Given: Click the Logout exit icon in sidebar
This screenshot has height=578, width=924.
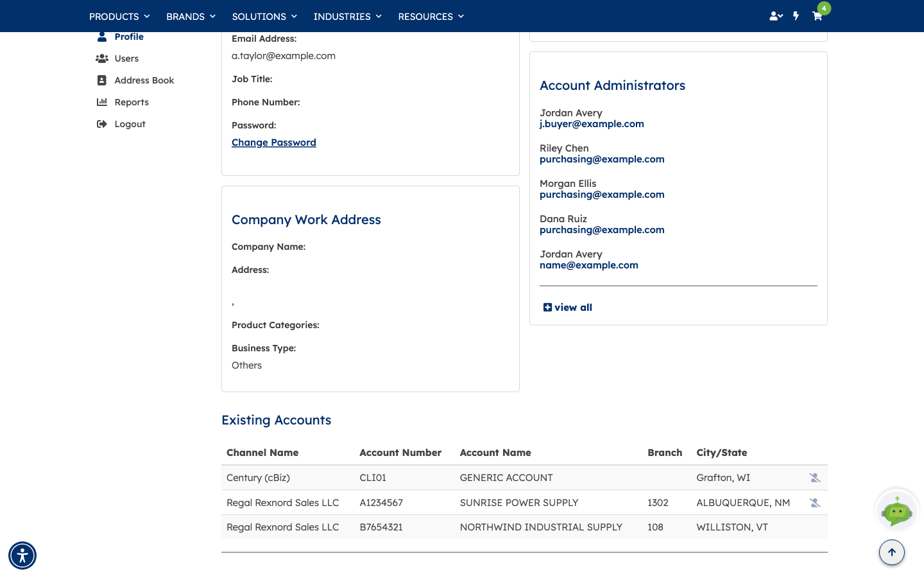Looking at the screenshot, I should tap(102, 124).
